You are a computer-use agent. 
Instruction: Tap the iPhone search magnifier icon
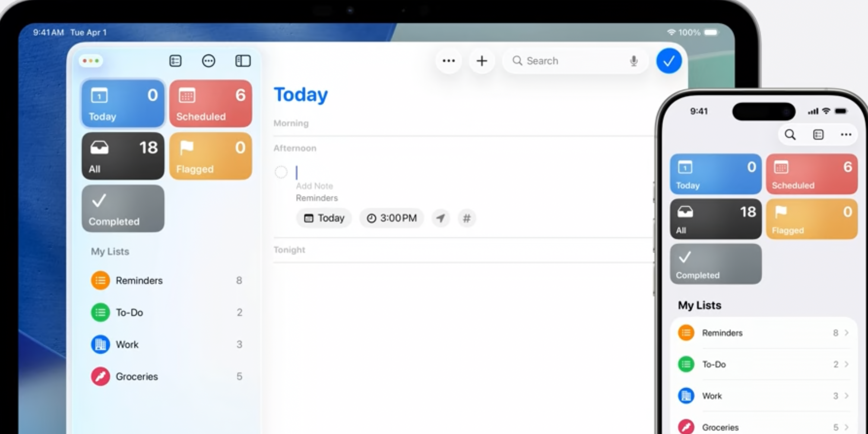click(790, 135)
